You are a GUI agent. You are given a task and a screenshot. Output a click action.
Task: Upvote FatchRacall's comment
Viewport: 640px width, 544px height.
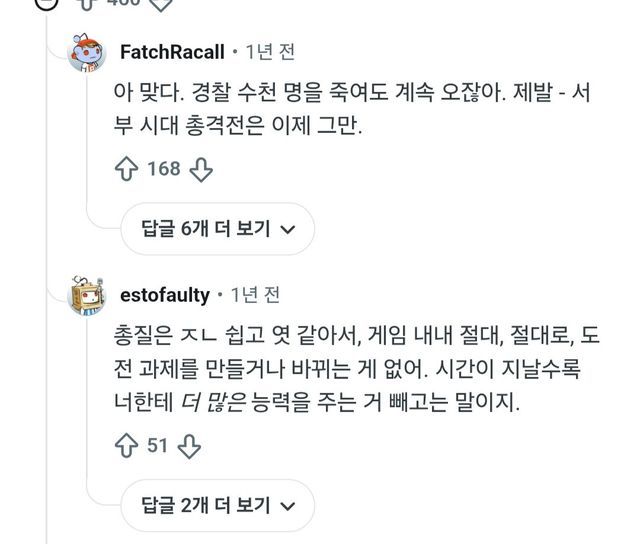click(x=127, y=169)
